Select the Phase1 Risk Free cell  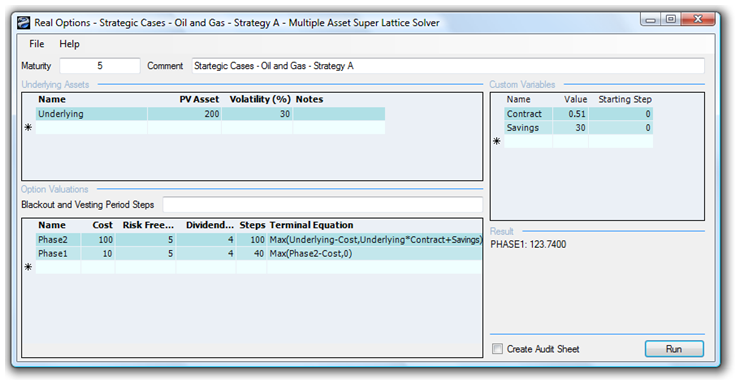(x=145, y=254)
